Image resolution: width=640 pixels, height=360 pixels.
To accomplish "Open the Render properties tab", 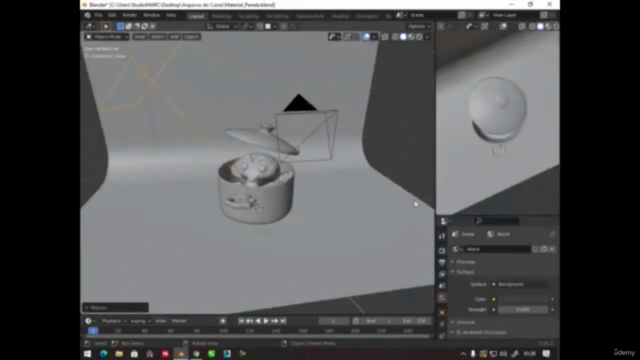I will coord(442,250).
